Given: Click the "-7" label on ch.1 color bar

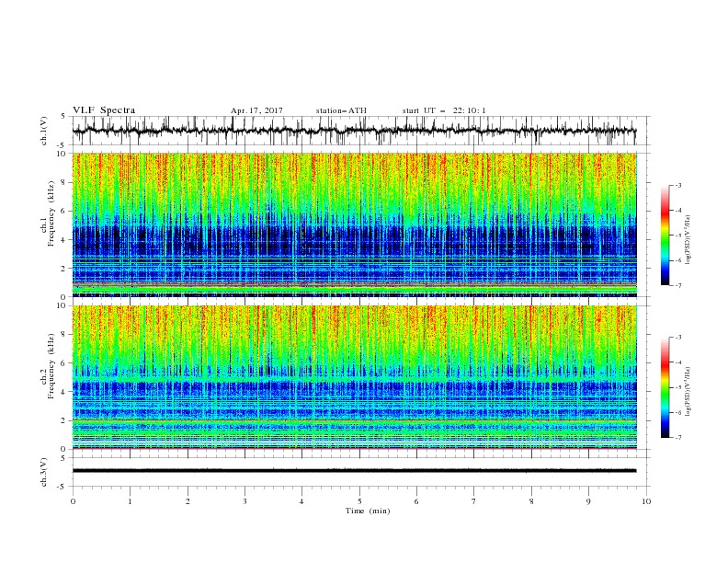Looking at the screenshot, I should coord(677,285).
